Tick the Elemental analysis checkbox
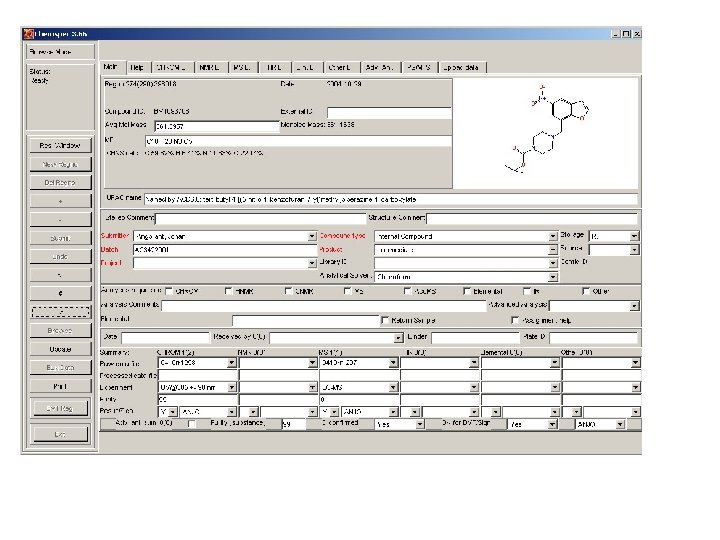This screenshot has width=720, height=540. [x=467, y=291]
